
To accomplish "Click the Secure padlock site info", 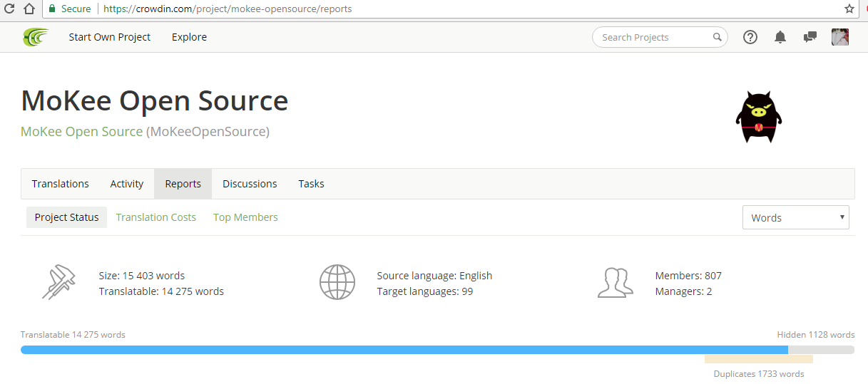I will tap(70, 9).
